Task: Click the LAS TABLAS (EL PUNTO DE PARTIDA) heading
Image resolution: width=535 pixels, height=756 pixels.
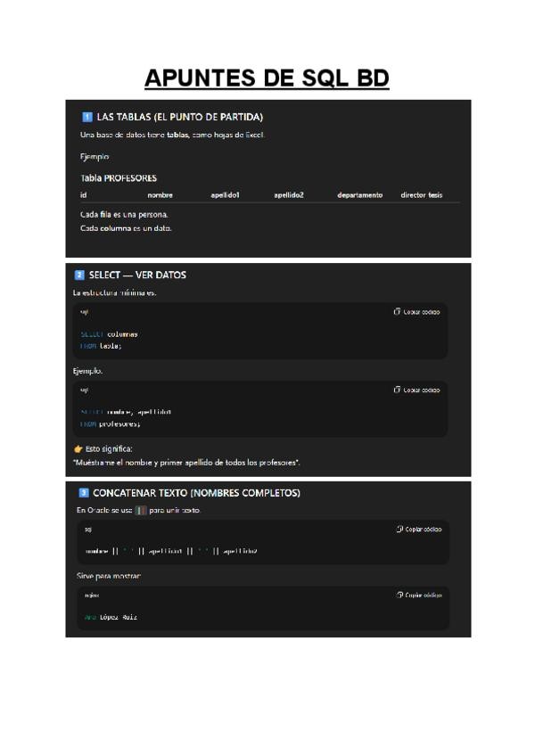Action: [180, 117]
